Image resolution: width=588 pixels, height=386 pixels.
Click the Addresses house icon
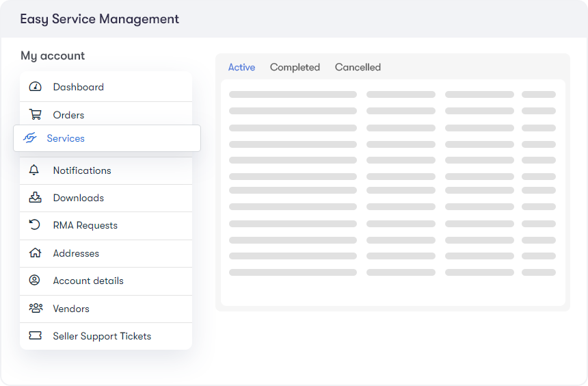(36, 253)
